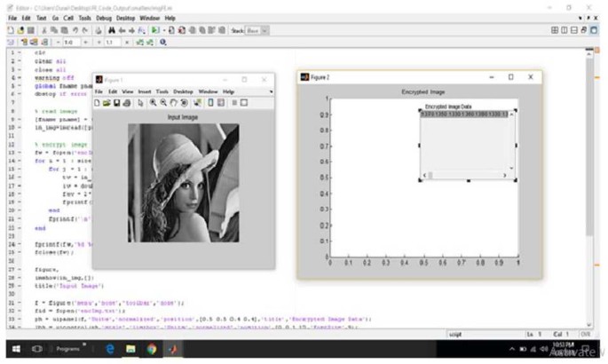Click the Run script green arrow icon
This screenshot has width=608, height=364.
click(154, 30)
